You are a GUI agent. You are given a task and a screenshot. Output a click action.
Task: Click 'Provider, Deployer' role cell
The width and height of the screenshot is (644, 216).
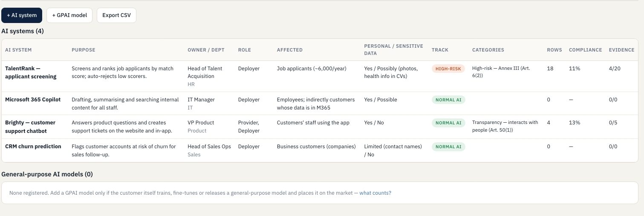pos(249,127)
